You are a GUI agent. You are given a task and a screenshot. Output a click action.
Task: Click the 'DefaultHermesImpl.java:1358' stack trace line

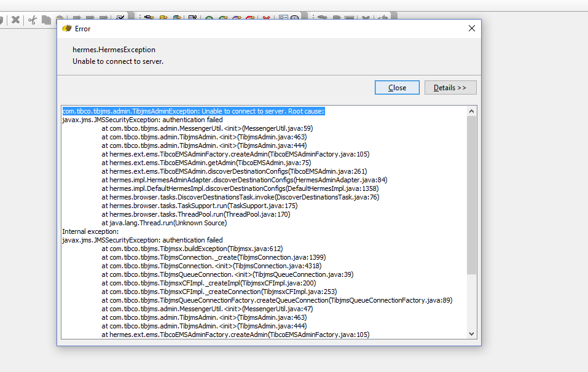click(240, 189)
